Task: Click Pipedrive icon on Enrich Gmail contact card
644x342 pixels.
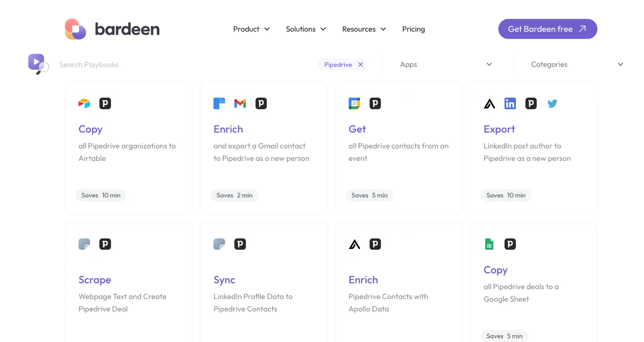Action: point(261,103)
